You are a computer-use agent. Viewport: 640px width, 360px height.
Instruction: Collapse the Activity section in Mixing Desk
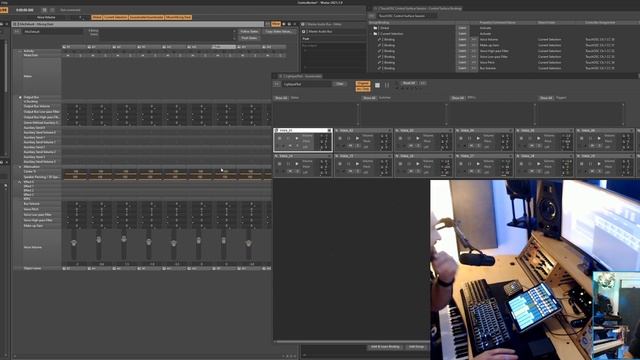20,51
